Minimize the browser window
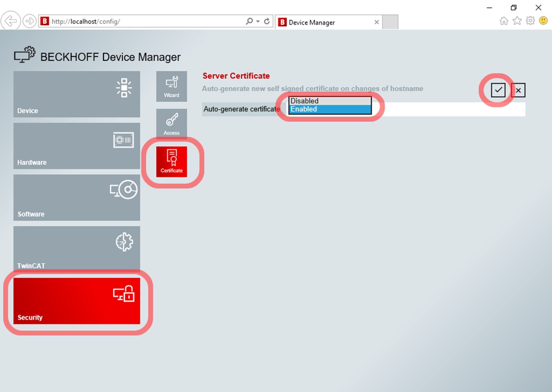 pos(489,8)
